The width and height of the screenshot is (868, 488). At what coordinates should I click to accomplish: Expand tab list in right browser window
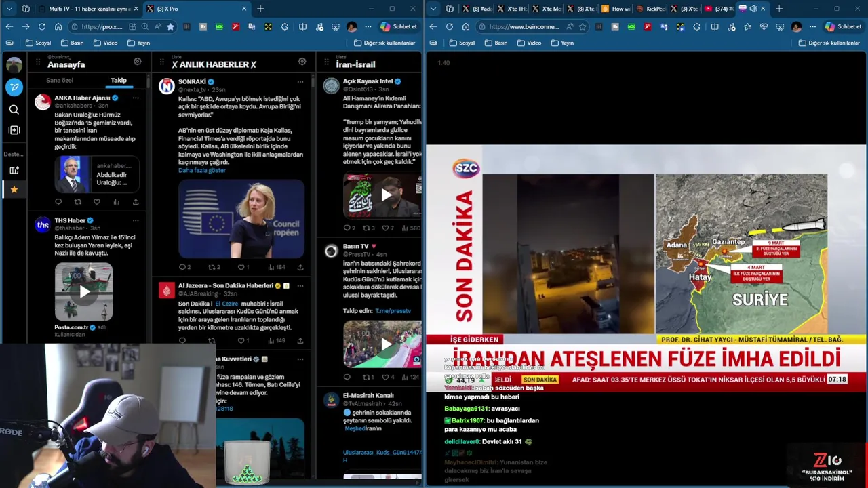pyautogui.click(x=433, y=9)
